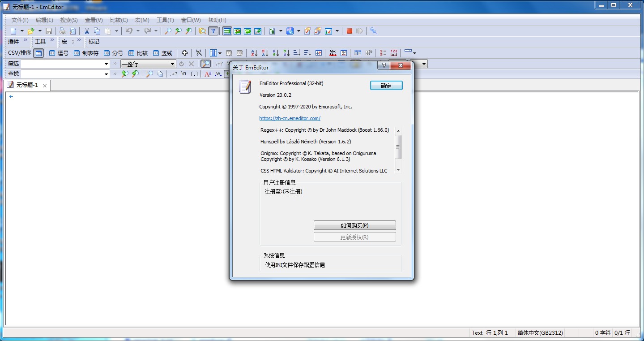Save the document with the floppy disk icon
This screenshot has height=341, width=644.
[x=49, y=31]
